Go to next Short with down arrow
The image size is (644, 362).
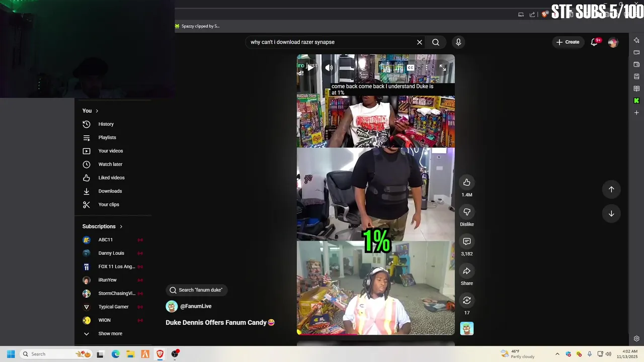click(x=611, y=213)
